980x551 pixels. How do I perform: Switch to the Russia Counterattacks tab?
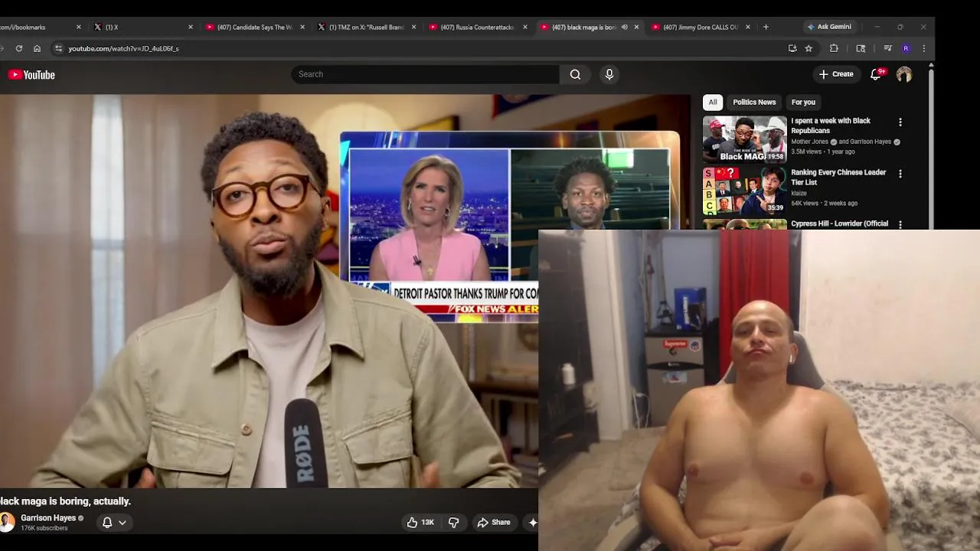[x=476, y=27]
